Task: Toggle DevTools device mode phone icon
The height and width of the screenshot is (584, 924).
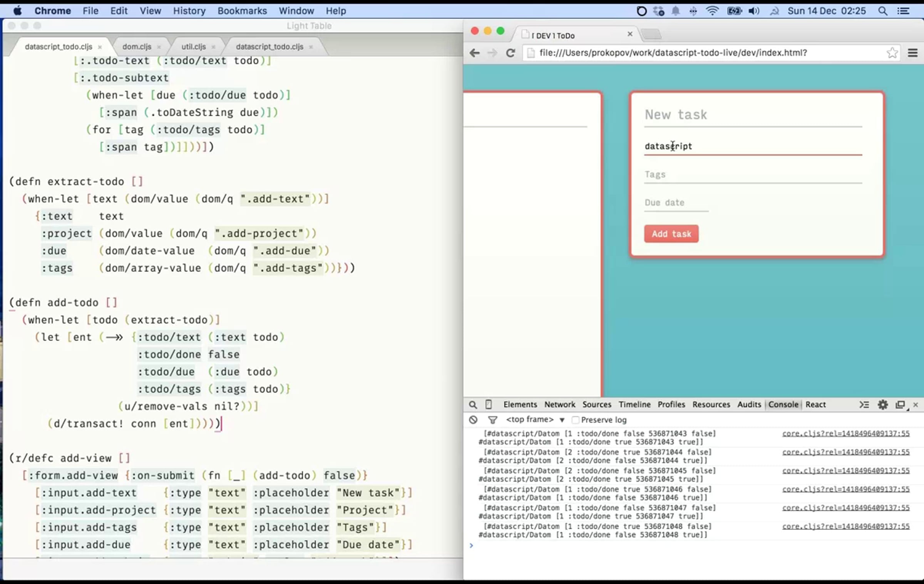Action: [x=489, y=405]
